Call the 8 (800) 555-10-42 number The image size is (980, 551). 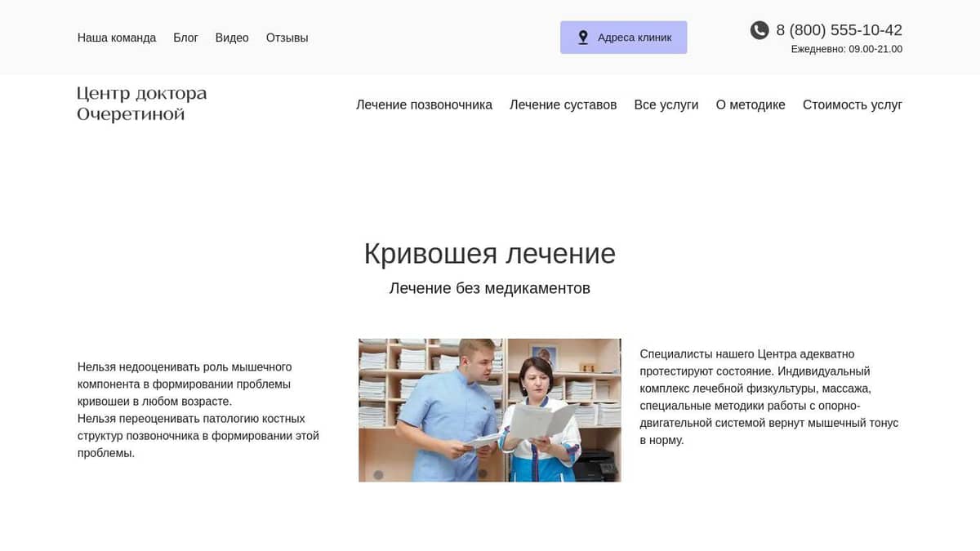(839, 30)
